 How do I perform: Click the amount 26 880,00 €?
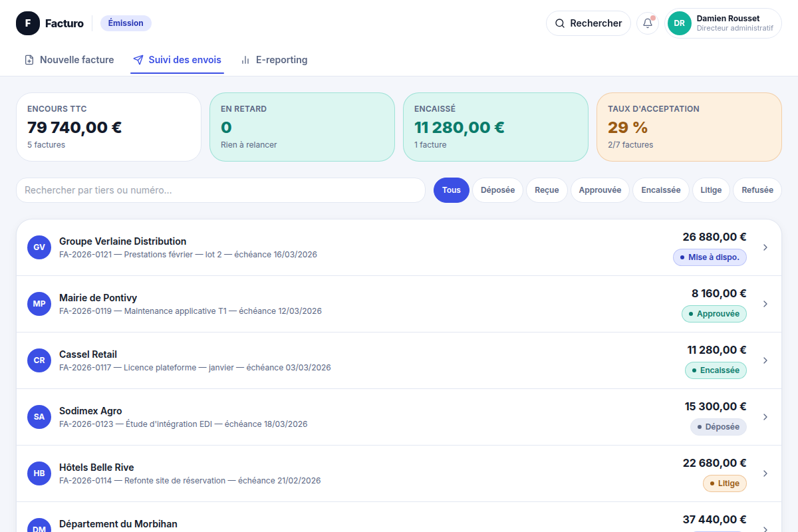714,237
